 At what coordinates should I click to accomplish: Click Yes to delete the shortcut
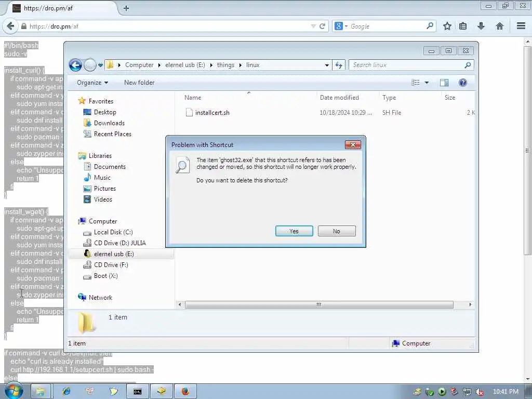tap(294, 231)
